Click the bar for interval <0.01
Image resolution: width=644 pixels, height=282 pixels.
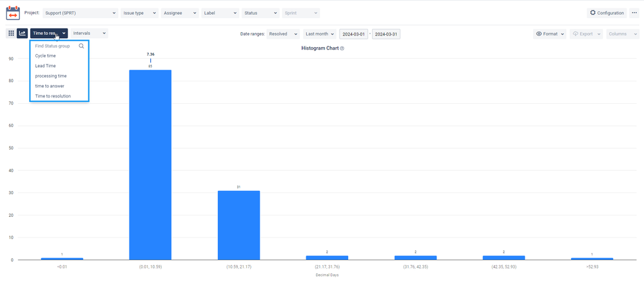(x=62, y=259)
